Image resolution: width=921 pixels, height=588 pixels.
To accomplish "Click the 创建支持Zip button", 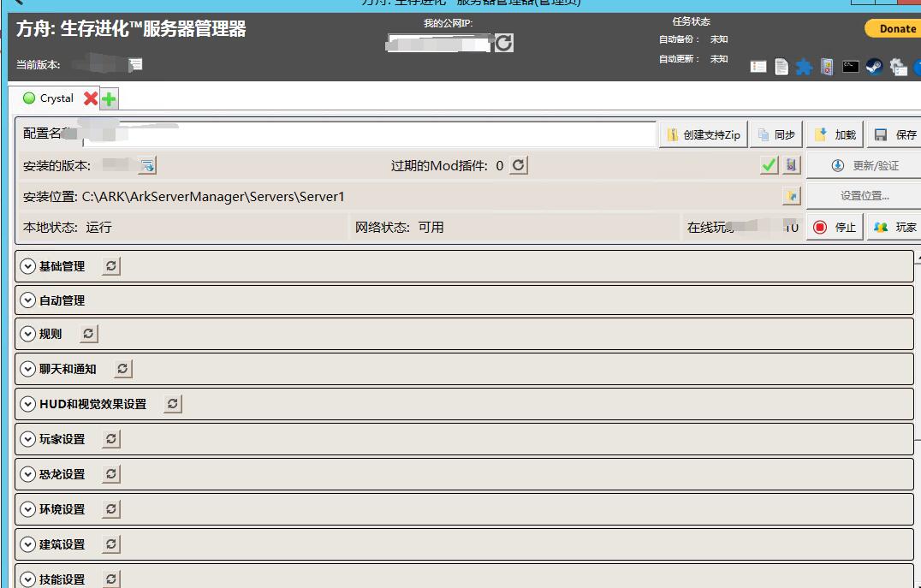I will click(703, 134).
